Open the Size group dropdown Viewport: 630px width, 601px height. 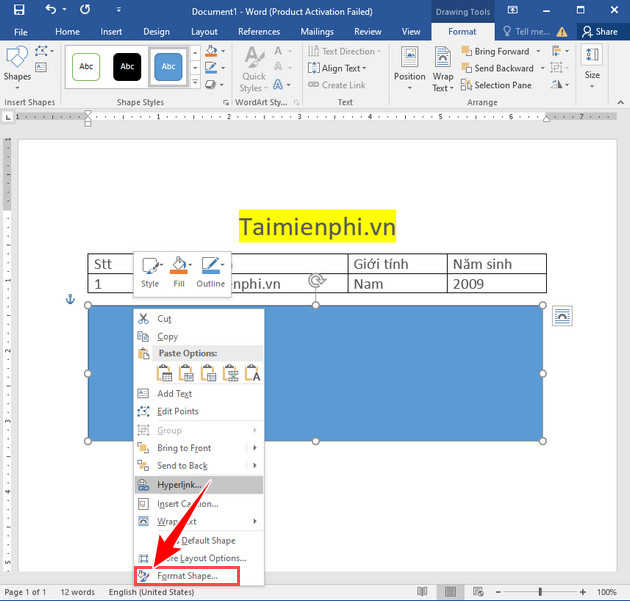click(592, 68)
